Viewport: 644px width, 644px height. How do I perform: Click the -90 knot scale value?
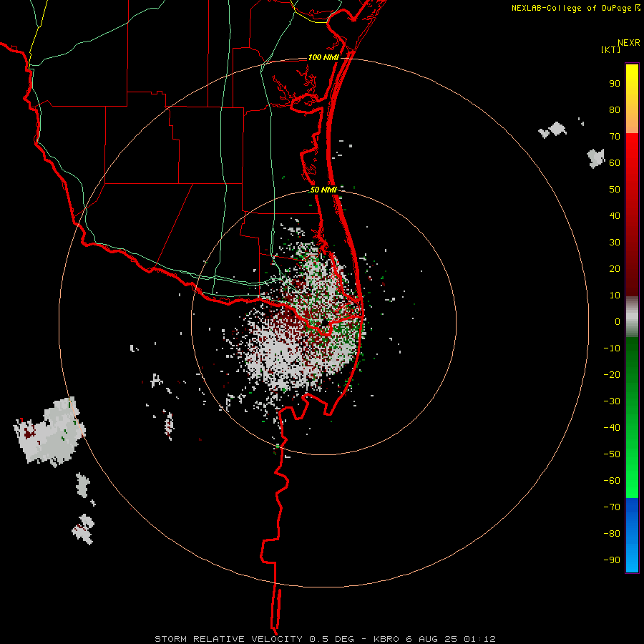[612, 560]
